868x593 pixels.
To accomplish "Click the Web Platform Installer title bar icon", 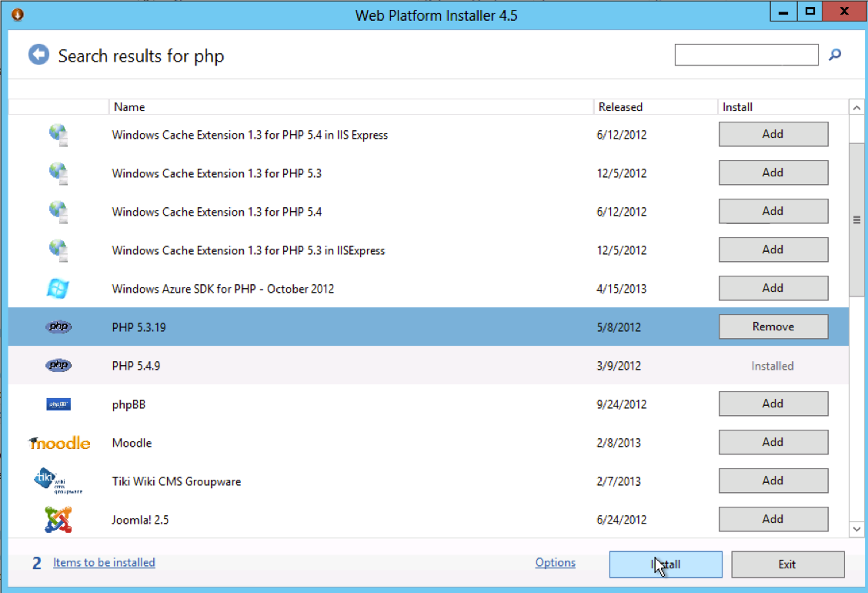I will [18, 15].
